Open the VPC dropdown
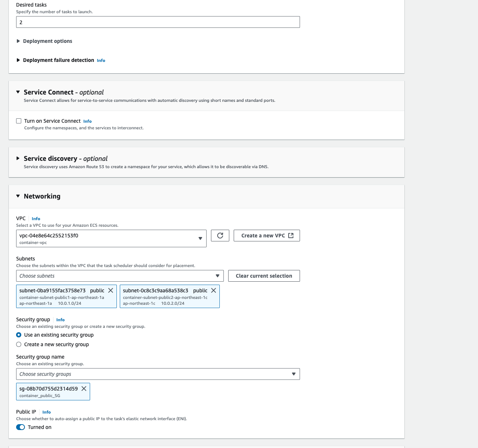This screenshot has height=448, width=478. tap(111, 238)
